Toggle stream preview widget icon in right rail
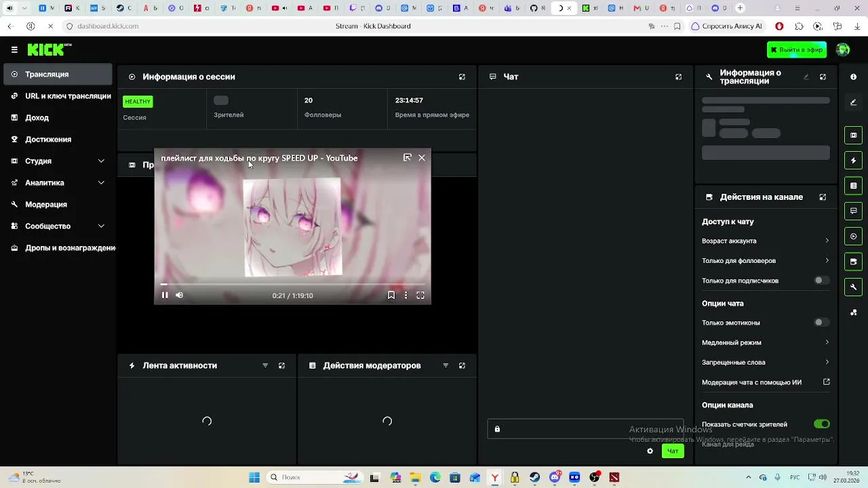Viewport: 868px width, 488px height. pyautogui.click(x=854, y=135)
